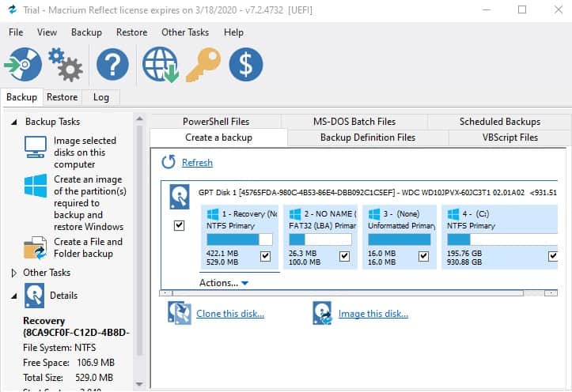Uncheck the NO NAME FAT32 partition checkbox
The height and width of the screenshot is (392, 572).
345,257
